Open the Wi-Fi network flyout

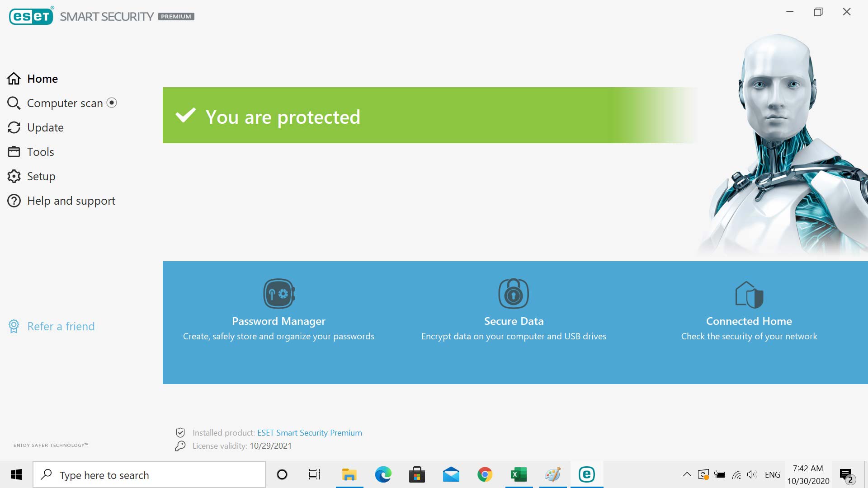[736, 474]
